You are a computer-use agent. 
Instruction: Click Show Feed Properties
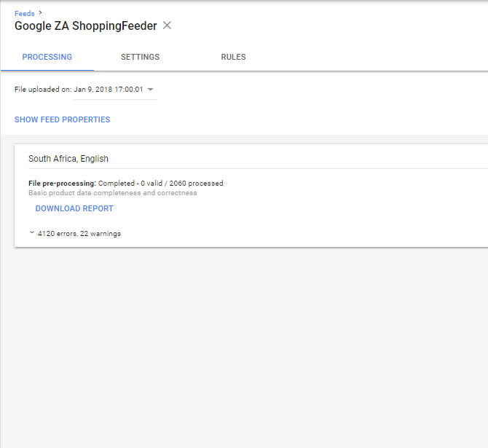click(x=62, y=119)
